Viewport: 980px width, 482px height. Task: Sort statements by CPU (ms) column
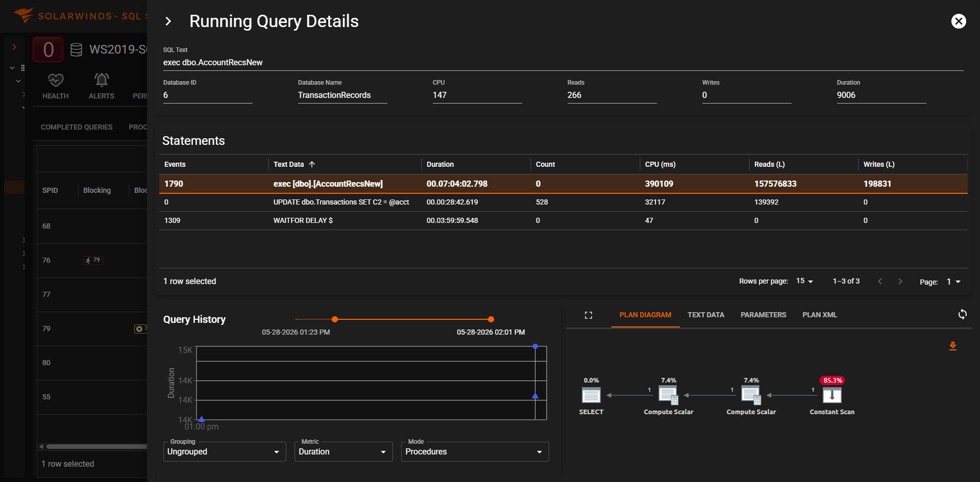[660, 164]
